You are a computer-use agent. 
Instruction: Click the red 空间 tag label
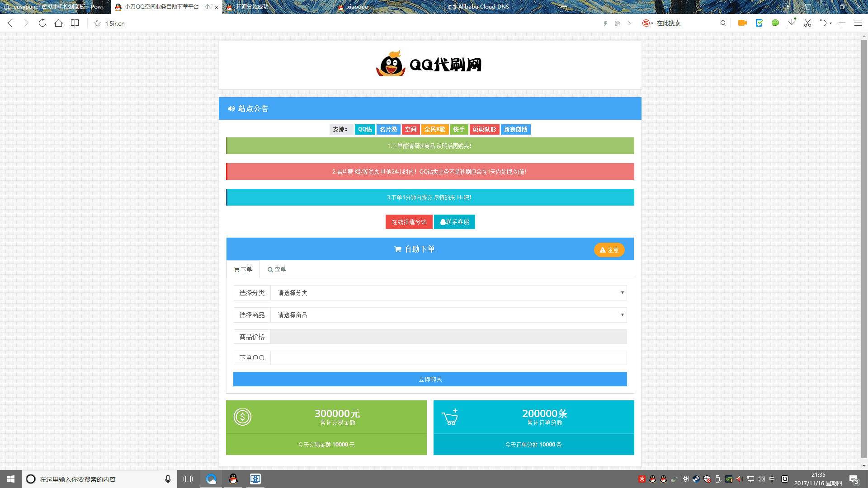coord(410,129)
